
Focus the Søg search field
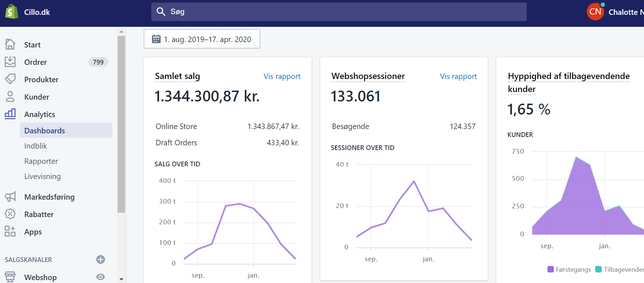[x=339, y=12]
